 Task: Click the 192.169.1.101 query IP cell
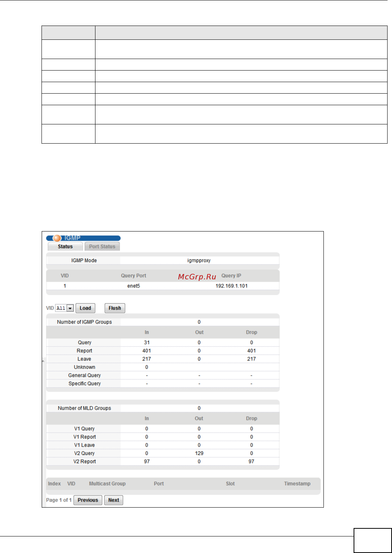[x=231, y=286]
